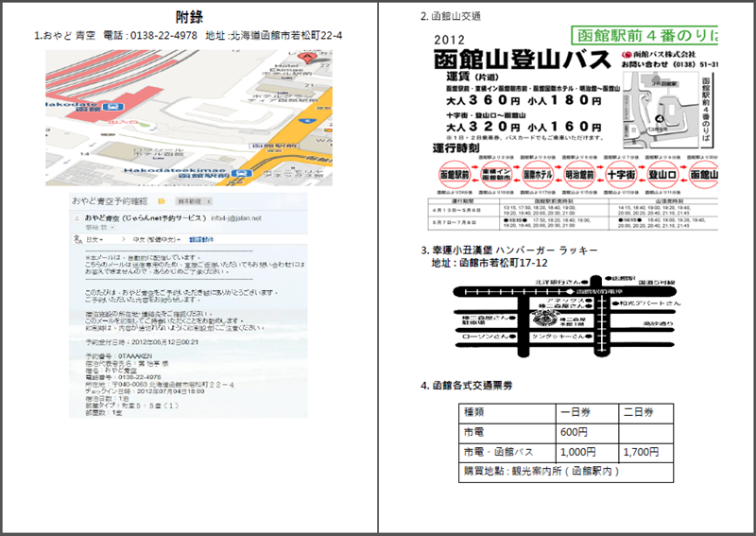756x536 pixels.
Task: Expand recipient details arrow under the sender name
Action: point(112,227)
